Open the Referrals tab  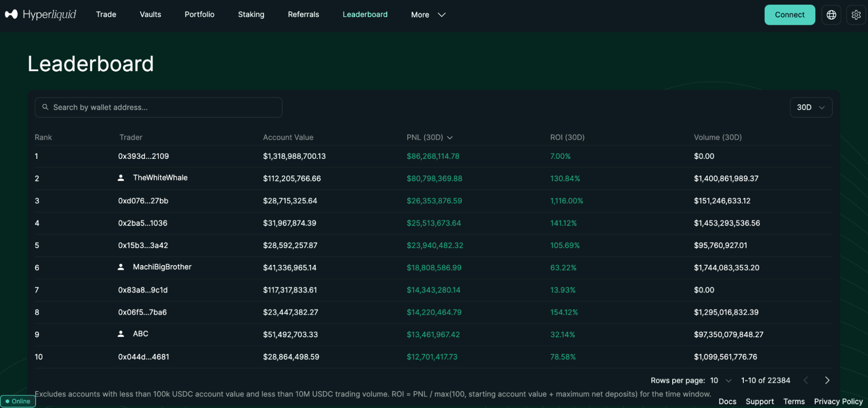303,14
